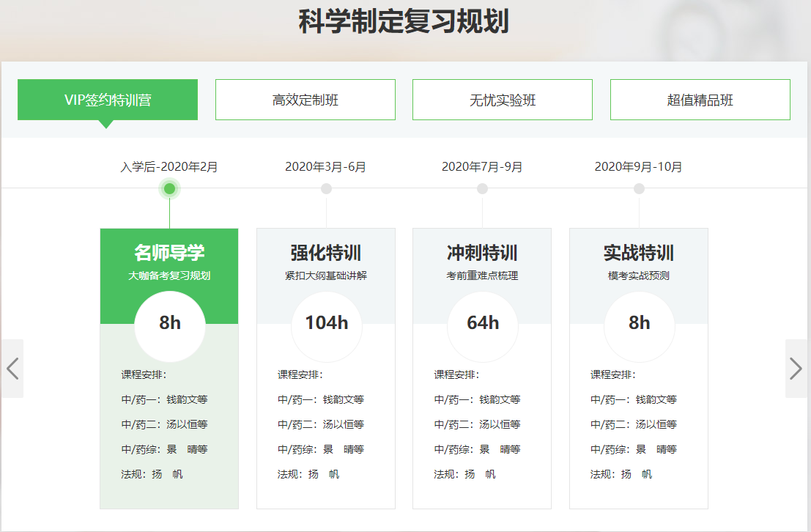Click the 冲刺特训 card title
The image size is (811, 532).
(482, 254)
